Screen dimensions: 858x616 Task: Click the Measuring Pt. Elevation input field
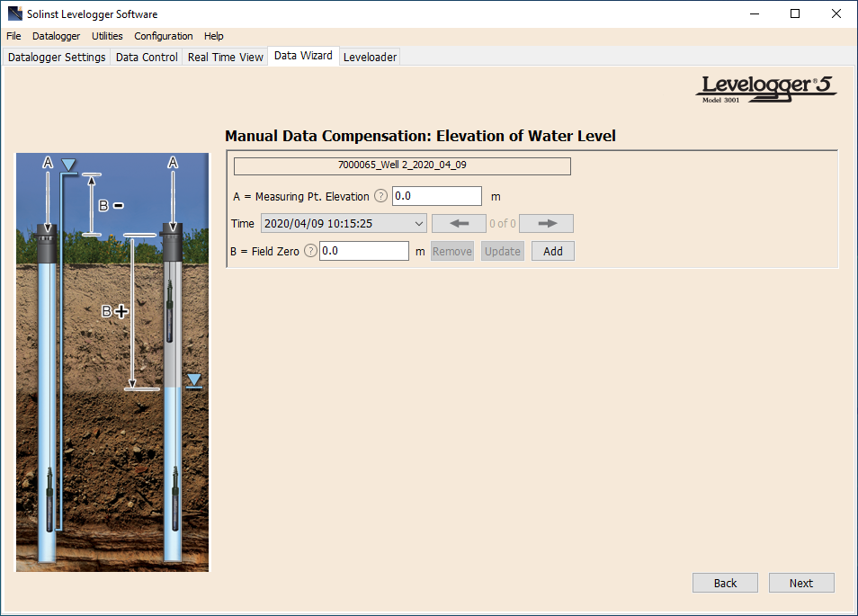point(437,196)
